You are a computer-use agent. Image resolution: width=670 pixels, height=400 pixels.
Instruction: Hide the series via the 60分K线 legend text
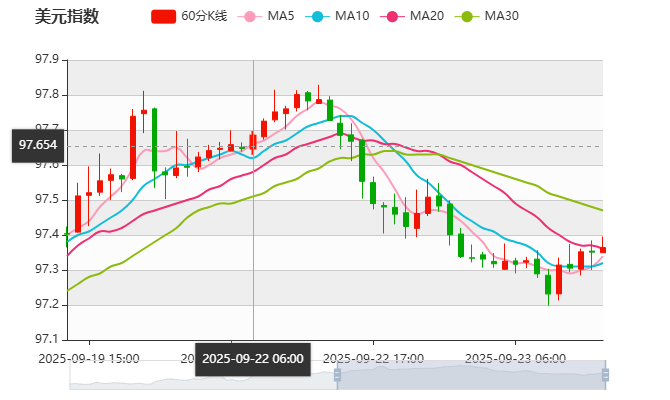pos(205,16)
